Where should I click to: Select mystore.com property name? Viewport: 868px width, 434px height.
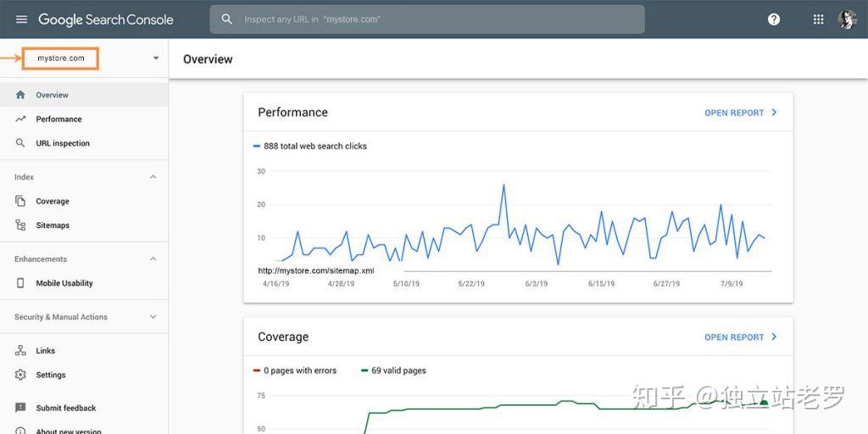(x=61, y=58)
